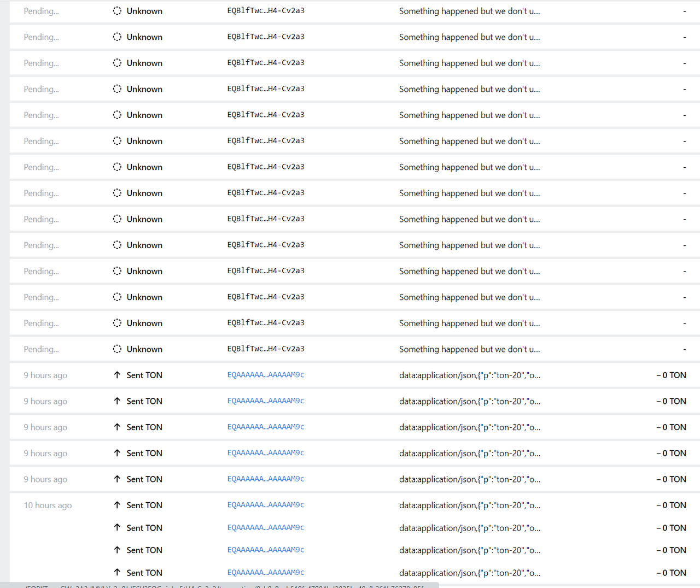Open the address link in the last "9 hours ago" row
The image size is (700, 588).
(x=266, y=479)
